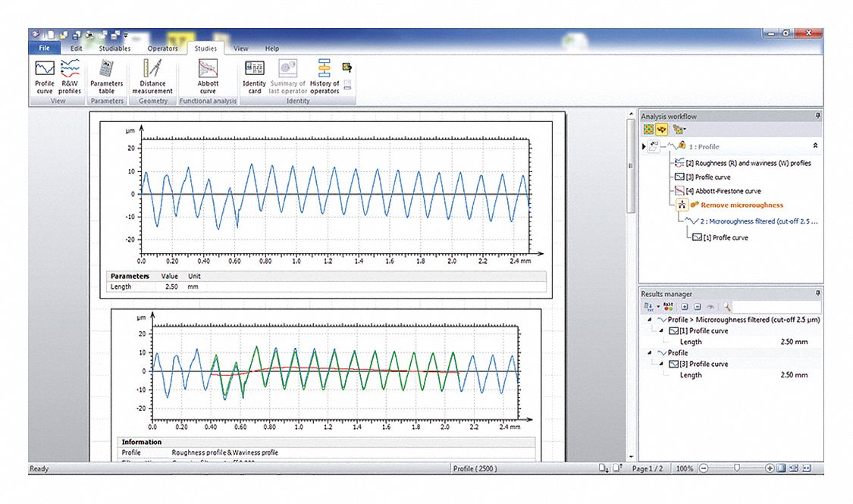Open the File menu
The height and width of the screenshot is (504, 853).
(x=44, y=49)
